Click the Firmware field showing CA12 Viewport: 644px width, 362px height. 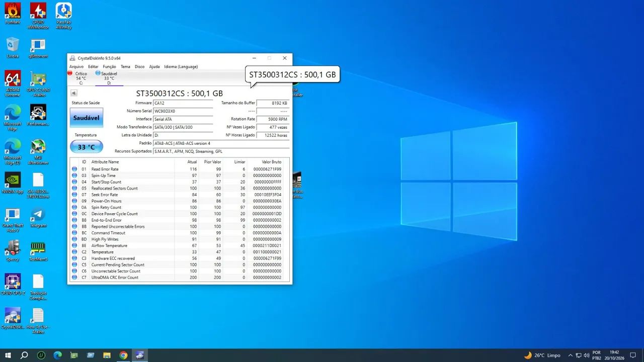click(x=183, y=103)
